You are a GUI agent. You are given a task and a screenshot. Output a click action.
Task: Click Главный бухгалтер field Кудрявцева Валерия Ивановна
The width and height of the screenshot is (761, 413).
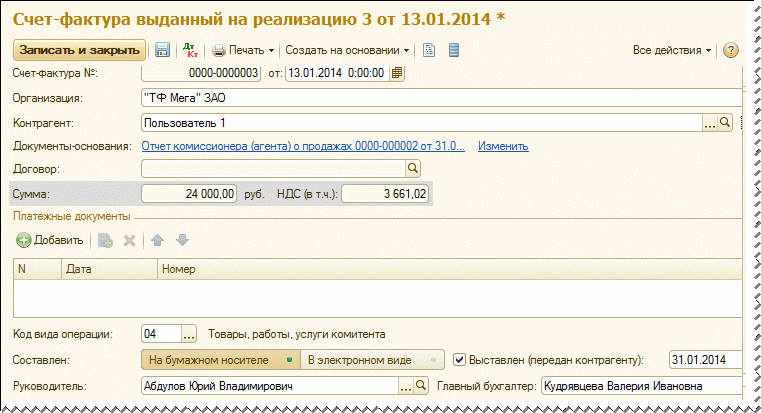coord(642,386)
